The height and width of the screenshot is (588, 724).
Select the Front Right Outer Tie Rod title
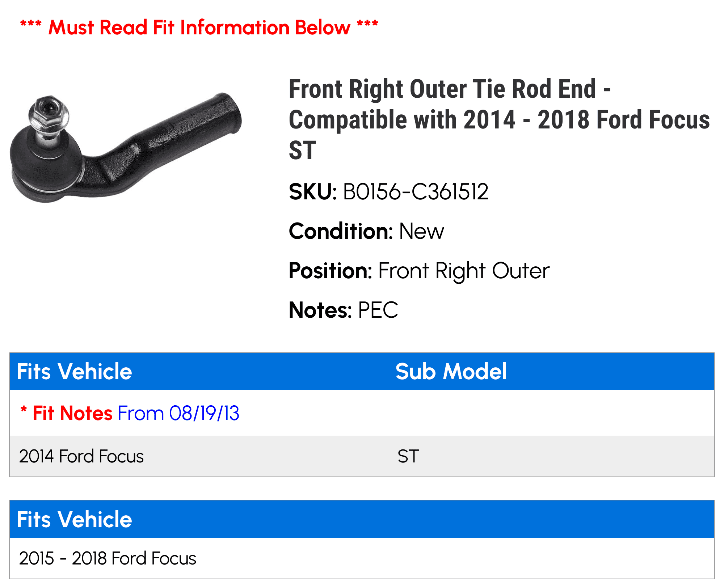(x=499, y=119)
